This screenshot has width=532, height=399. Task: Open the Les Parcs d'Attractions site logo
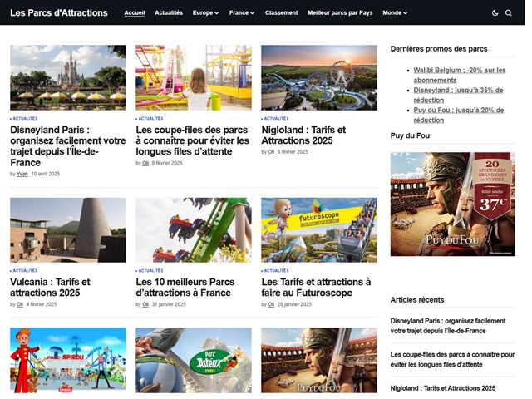point(59,13)
